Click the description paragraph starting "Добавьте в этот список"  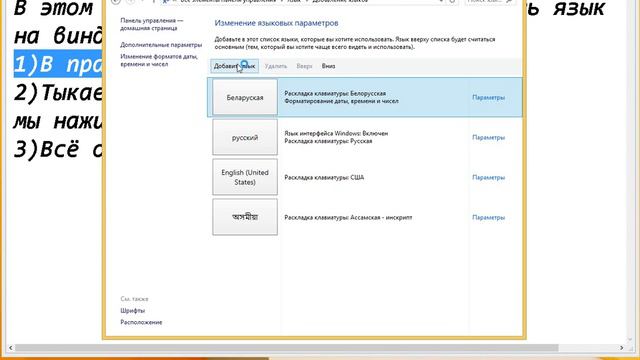pyautogui.click(x=355, y=43)
